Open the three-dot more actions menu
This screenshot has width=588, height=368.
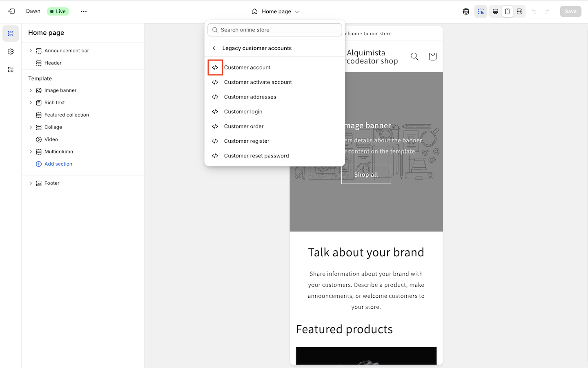click(84, 11)
